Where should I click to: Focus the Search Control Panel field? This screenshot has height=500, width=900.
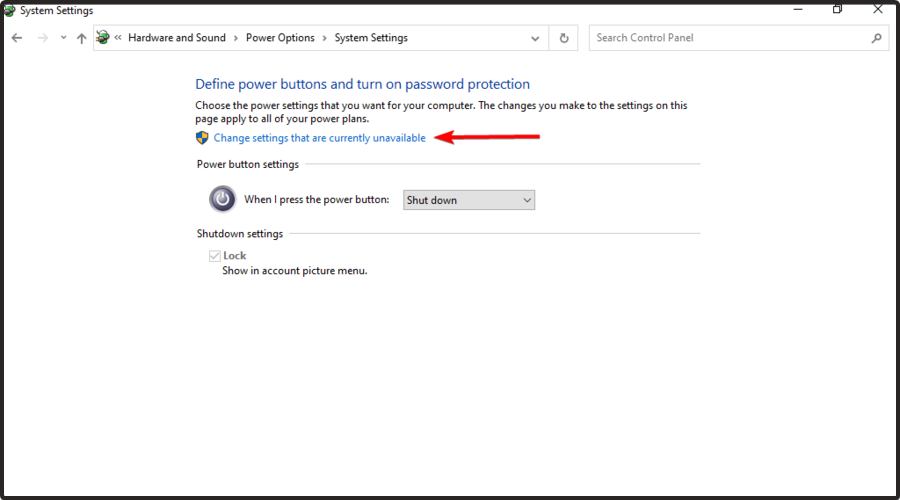coord(730,38)
